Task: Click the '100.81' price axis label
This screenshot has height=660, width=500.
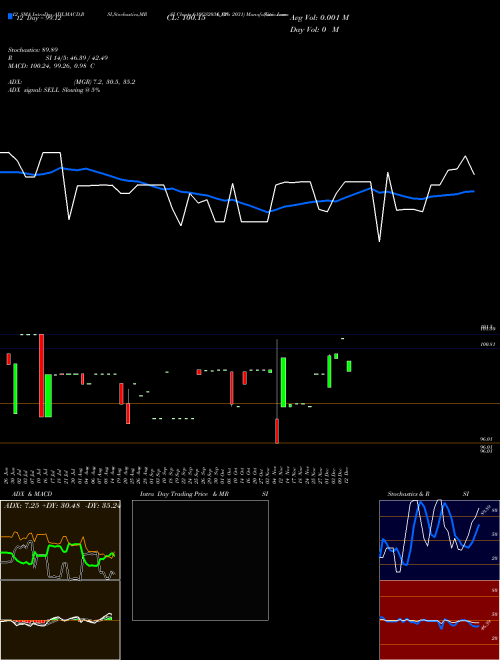Action: click(488, 344)
